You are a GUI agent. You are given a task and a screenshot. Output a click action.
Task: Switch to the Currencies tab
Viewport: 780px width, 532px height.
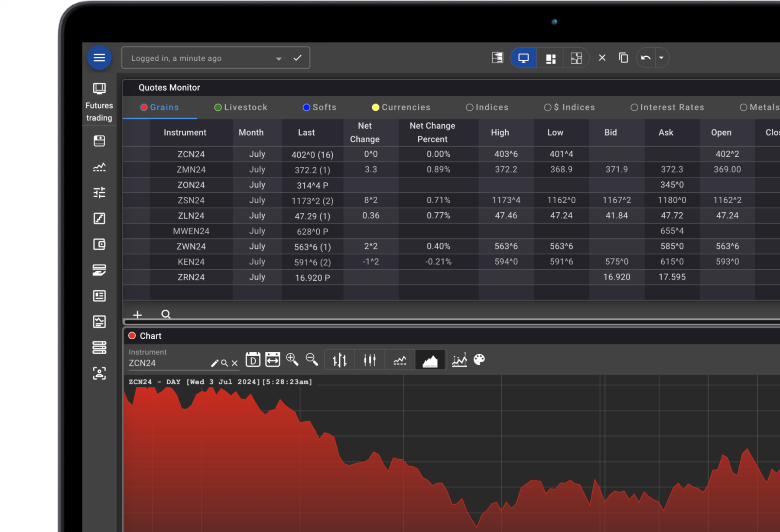click(x=401, y=107)
